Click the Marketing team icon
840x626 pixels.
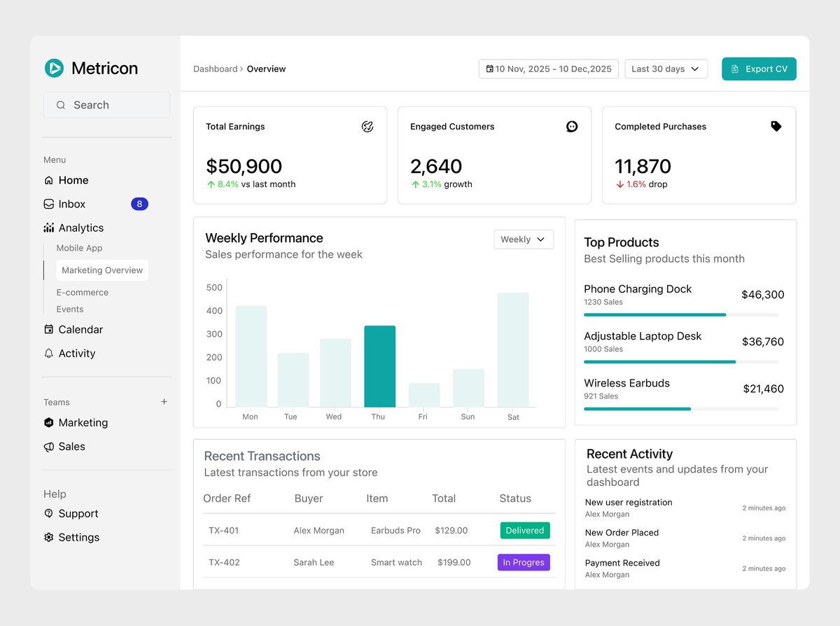point(48,423)
